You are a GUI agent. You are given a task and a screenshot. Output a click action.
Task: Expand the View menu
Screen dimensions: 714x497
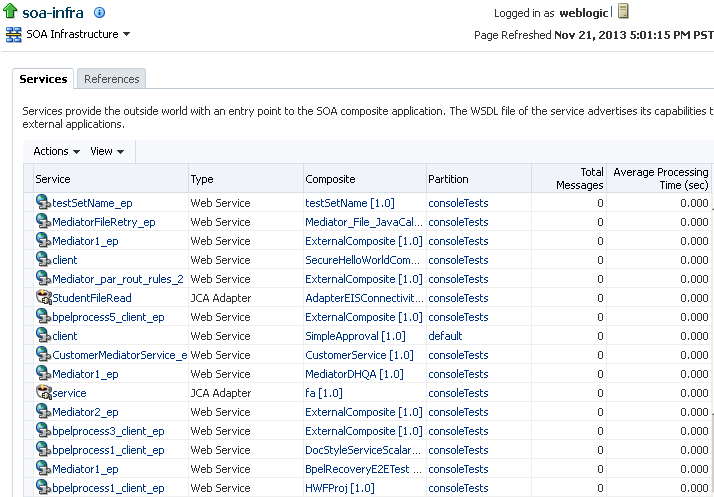pos(107,151)
